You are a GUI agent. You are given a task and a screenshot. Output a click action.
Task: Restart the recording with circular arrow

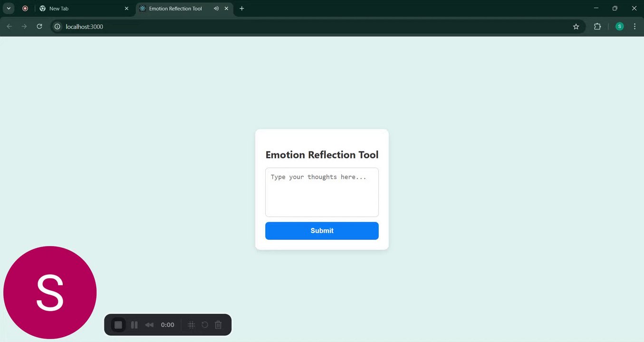tap(205, 325)
